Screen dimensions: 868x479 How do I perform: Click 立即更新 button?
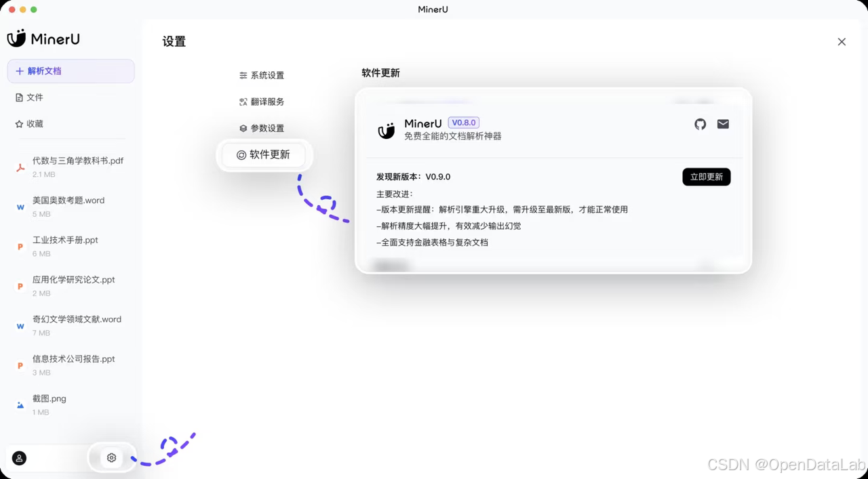click(x=706, y=177)
